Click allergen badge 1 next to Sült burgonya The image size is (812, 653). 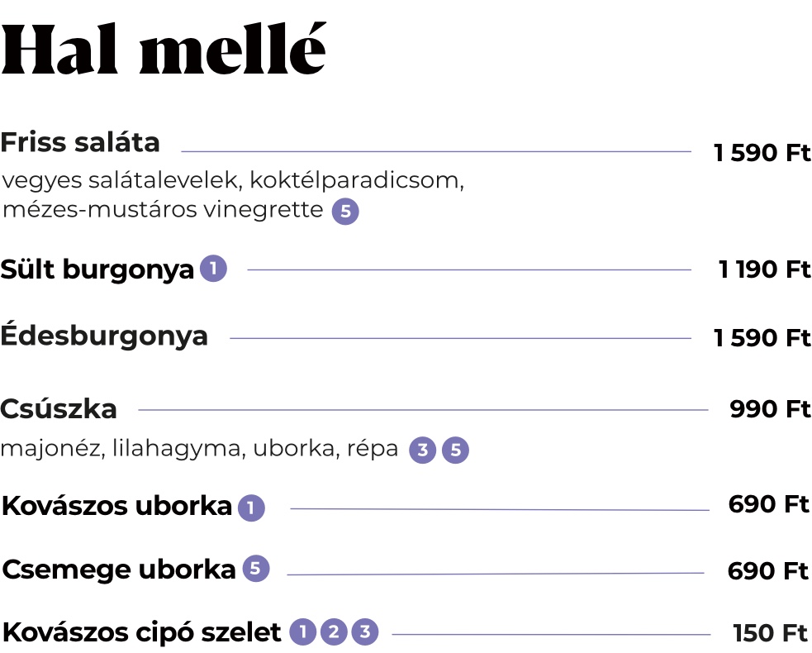pos(213,269)
